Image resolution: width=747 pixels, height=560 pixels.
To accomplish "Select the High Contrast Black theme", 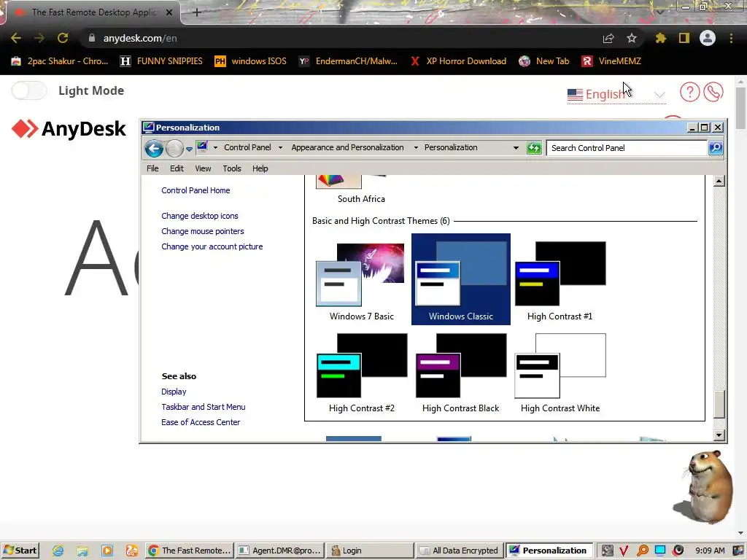I will (461, 373).
